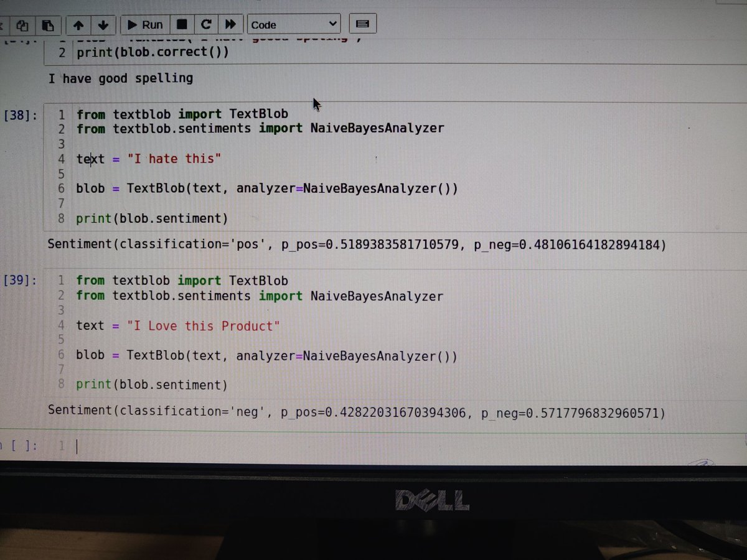
Task: Click print(blob.sentiment) line in cell 38
Action: pyautogui.click(x=152, y=218)
